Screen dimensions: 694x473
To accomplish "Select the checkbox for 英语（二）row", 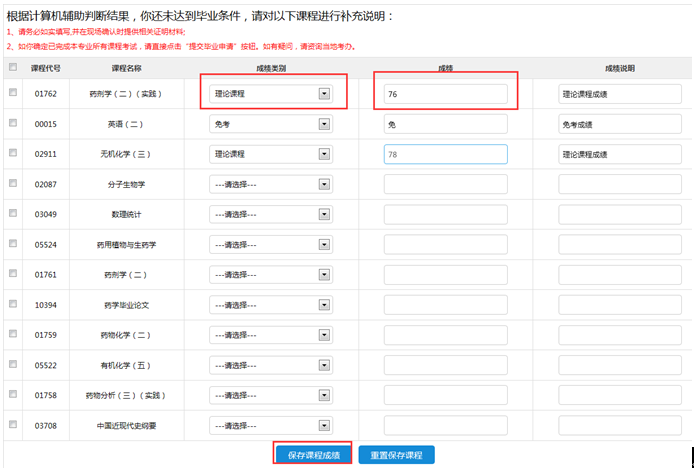I will [12, 123].
